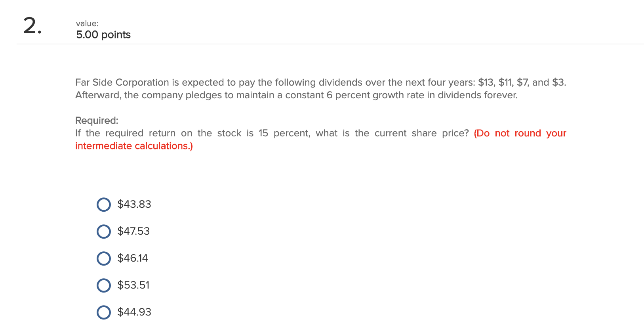Click the word Required in the prompt
The height and width of the screenshot is (329, 644).
(x=95, y=120)
